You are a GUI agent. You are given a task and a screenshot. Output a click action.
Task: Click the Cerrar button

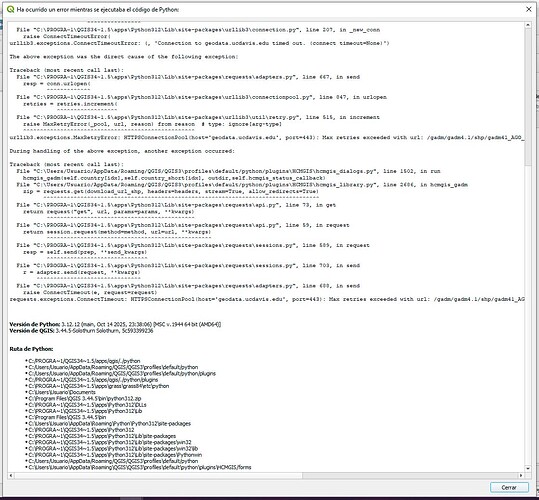pos(509,487)
